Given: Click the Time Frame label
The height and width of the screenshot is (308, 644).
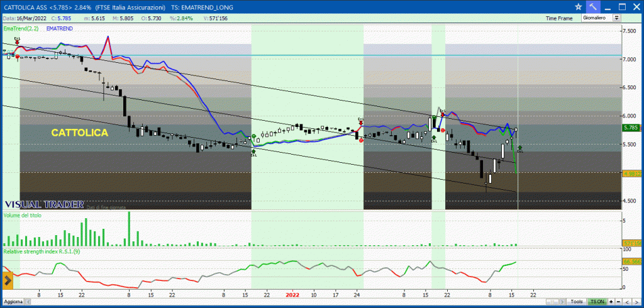Looking at the screenshot, I should 558,18.
